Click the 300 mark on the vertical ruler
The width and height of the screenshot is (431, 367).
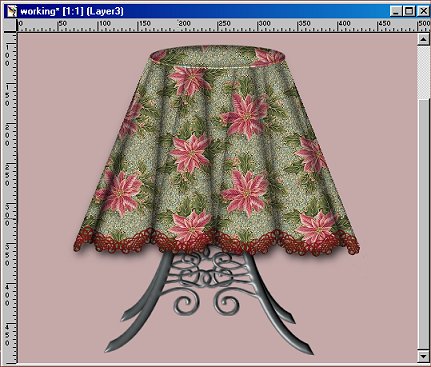coord(7,214)
